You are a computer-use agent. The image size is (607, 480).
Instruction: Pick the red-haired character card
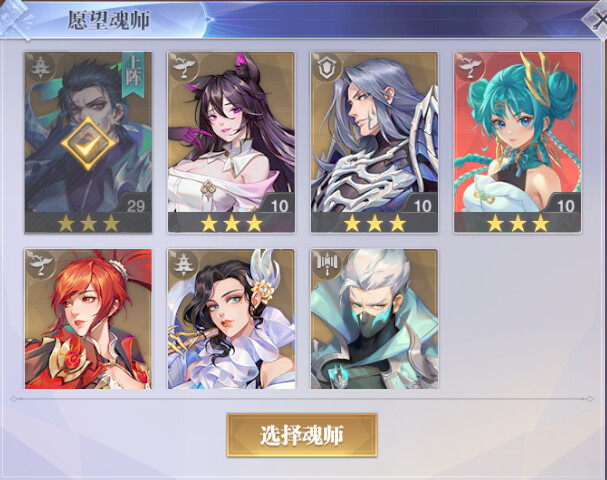(x=88, y=319)
